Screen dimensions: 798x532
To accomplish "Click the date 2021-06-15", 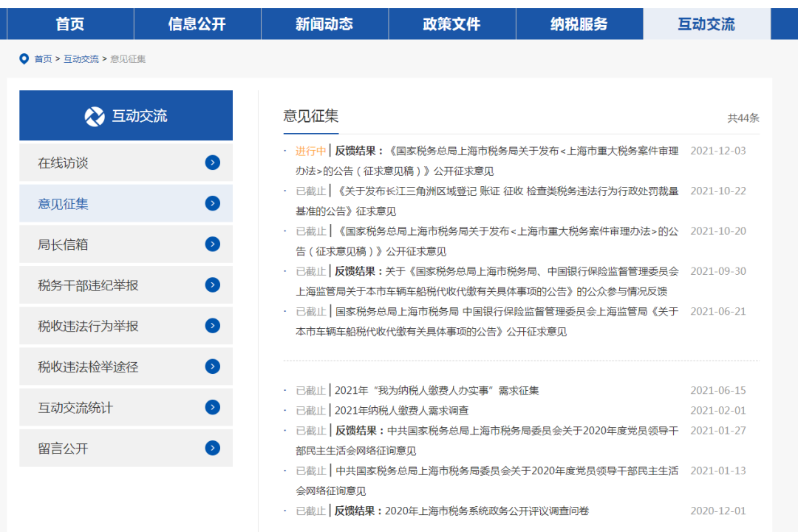I will (x=718, y=390).
